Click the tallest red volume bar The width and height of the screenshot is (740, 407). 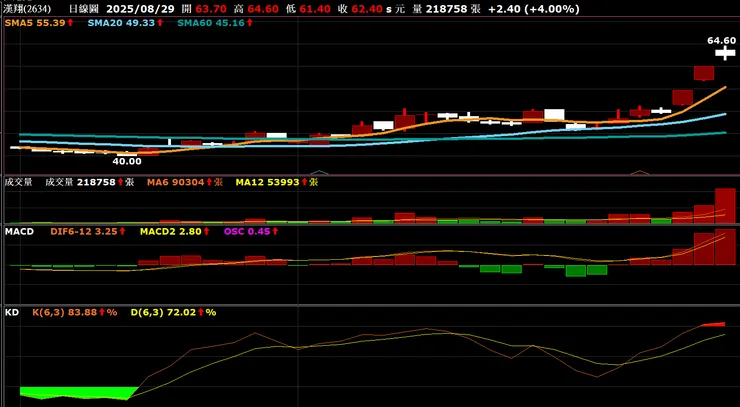pyautogui.click(x=725, y=205)
